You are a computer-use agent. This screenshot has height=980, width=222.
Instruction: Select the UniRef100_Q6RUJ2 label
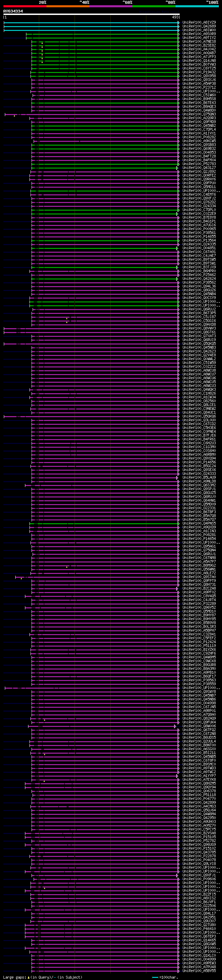tap(199, 309)
